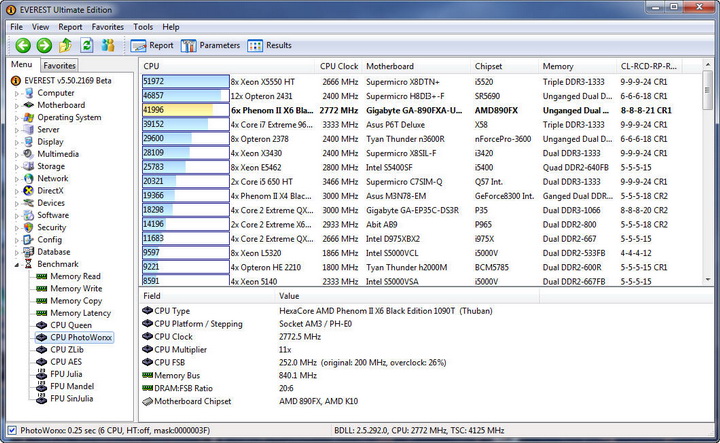The width and height of the screenshot is (720, 443).
Task: Click the green Back arrow toolbar icon
Action: click(23, 45)
